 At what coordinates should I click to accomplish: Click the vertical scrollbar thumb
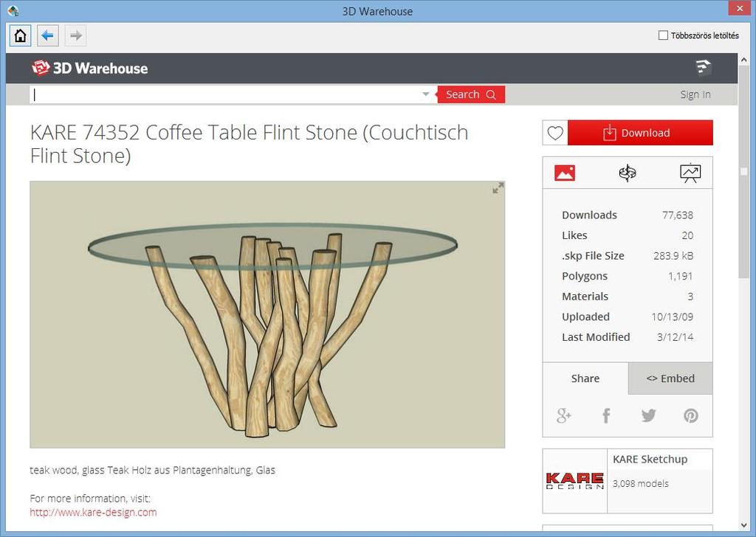[x=744, y=172]
